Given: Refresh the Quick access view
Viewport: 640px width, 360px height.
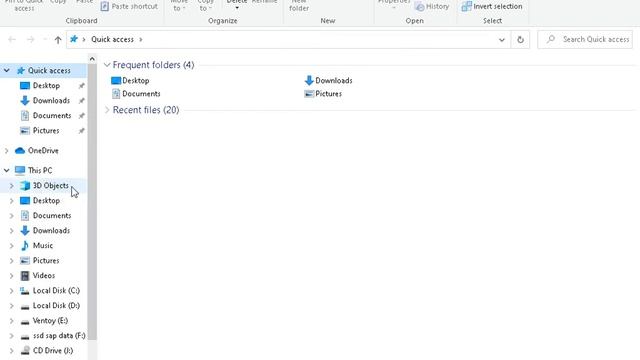Looking at the screenshot, I should [x=520, y=40].
